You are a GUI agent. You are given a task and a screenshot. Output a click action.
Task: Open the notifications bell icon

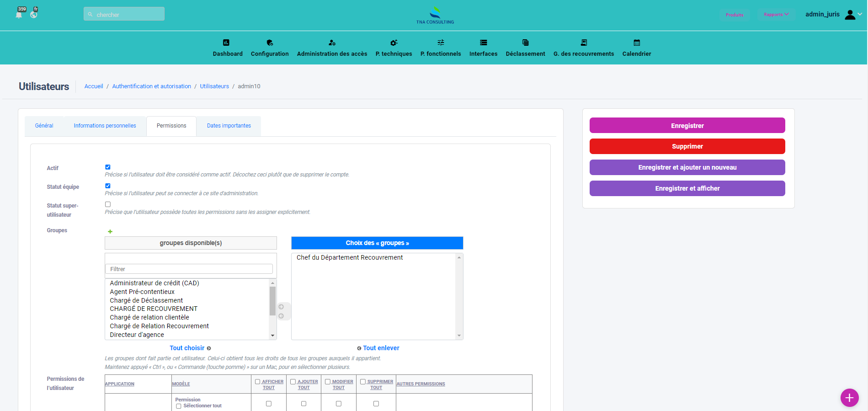coord(19,15)
